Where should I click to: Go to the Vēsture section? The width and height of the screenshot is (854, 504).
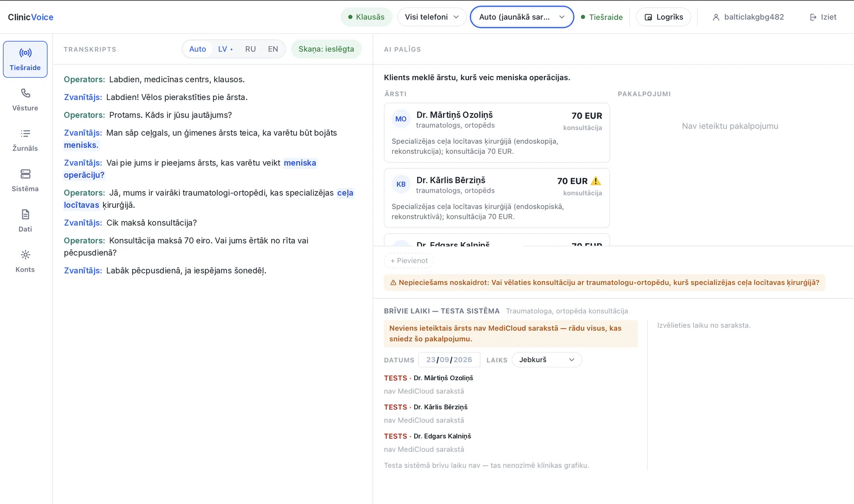(25, 100)
